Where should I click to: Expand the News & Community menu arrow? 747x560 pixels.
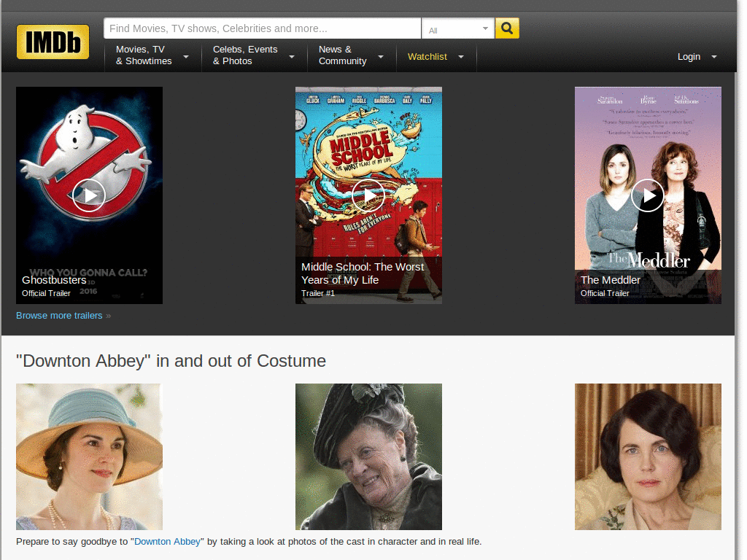point(381,57)
